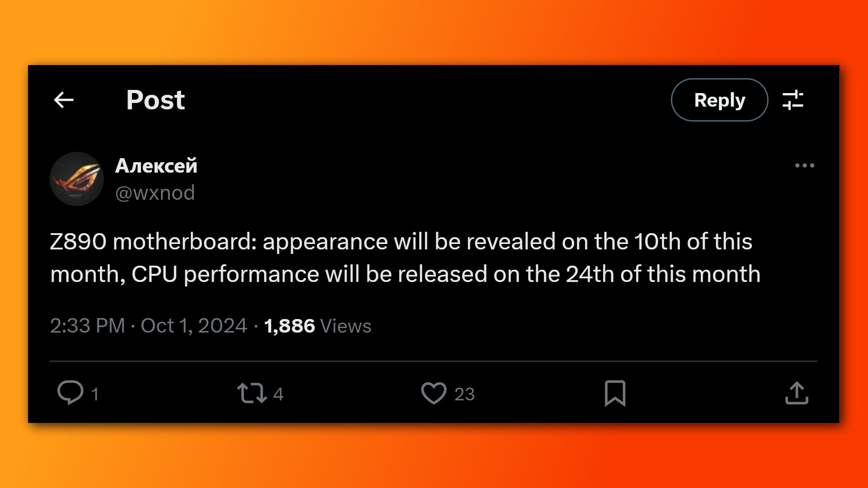This screenshot has width=868, height=488.
Task: Click the like count showing 23
Action: pyautogui.click(x=464, y=393)
